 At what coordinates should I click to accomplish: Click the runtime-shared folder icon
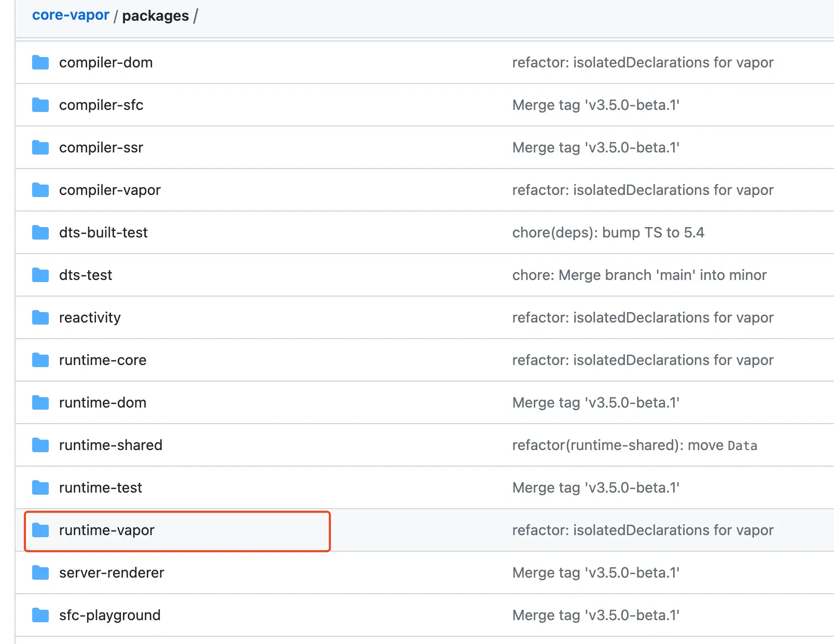pos(40,445)
